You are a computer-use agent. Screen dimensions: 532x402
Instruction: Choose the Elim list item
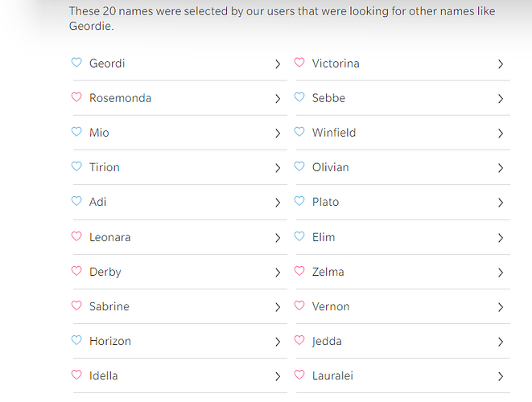(402, 237)
